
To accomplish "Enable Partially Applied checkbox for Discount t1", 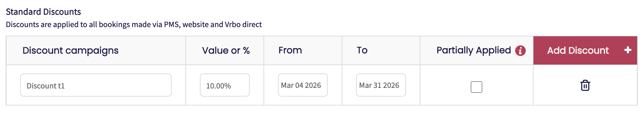I will tap(476, 87).
